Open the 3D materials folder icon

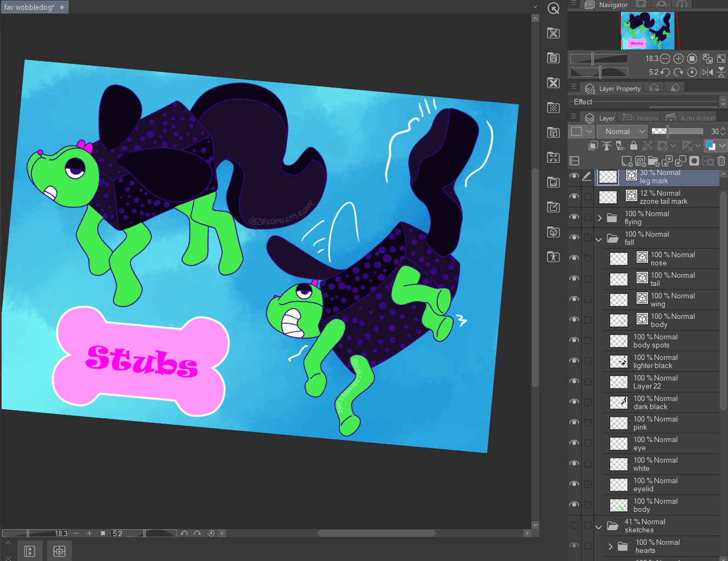click(553, 232)
